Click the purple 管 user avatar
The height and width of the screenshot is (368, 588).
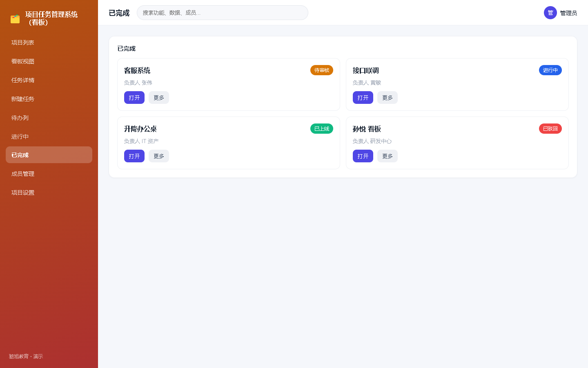click(x=550, y=13)
